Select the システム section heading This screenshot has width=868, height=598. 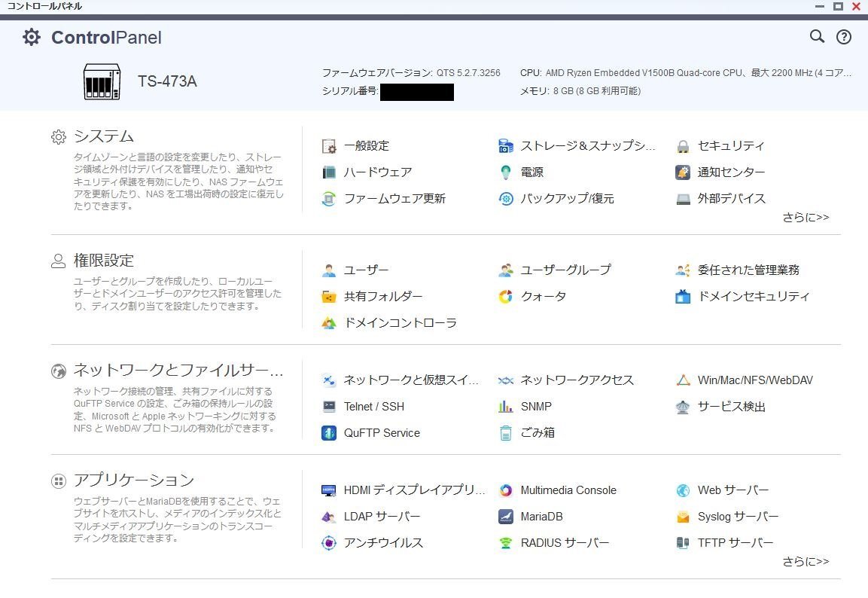pyautogui.click(x=102, y=136)
